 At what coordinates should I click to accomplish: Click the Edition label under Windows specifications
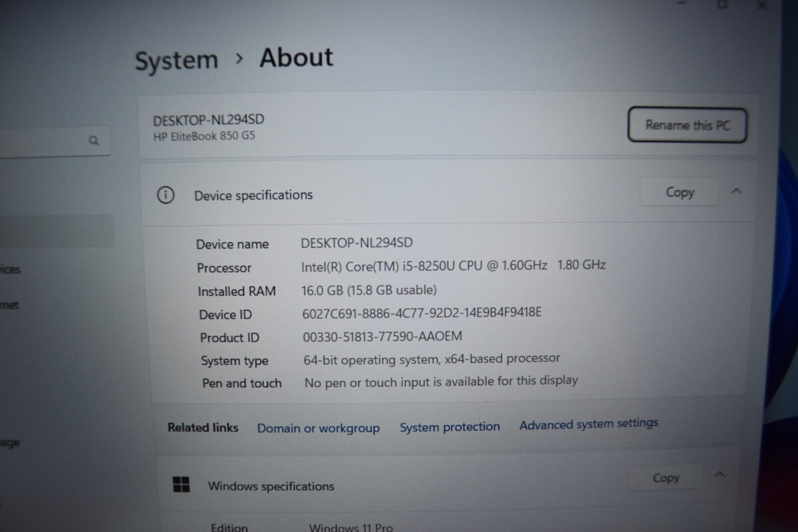pyautogui.click(x=229, y=527)
